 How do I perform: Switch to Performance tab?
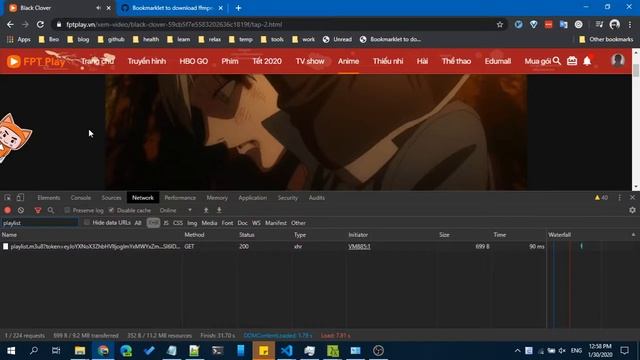[x=180, y=198]
